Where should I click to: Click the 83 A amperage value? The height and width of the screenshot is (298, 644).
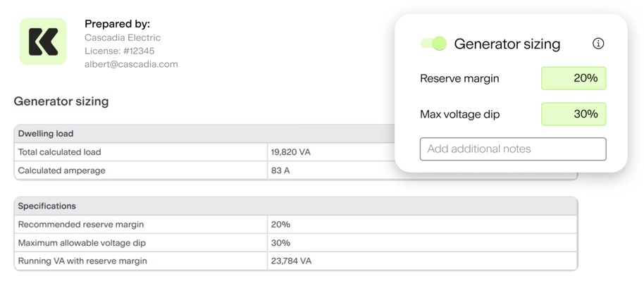click(280, 170)
